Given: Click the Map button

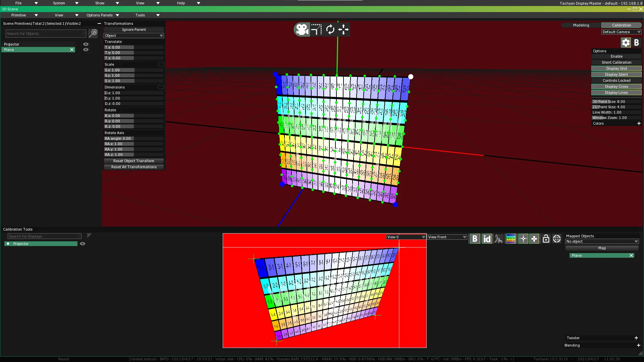Looking at the screenshot, I should point(602,248).
